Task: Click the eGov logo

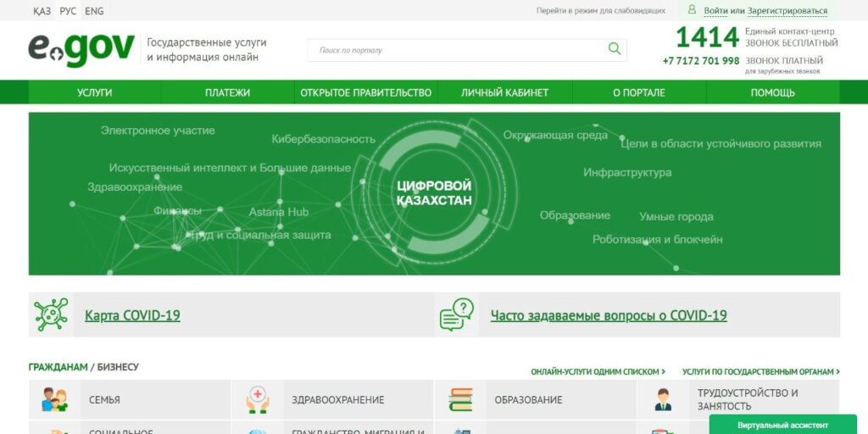Action: point(81,50)
